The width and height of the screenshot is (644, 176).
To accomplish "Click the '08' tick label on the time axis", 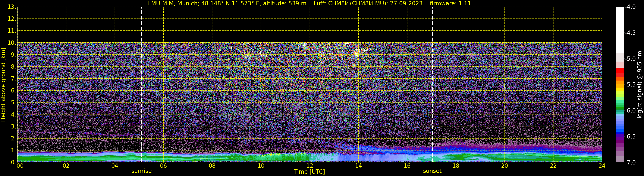I will 212,166.
